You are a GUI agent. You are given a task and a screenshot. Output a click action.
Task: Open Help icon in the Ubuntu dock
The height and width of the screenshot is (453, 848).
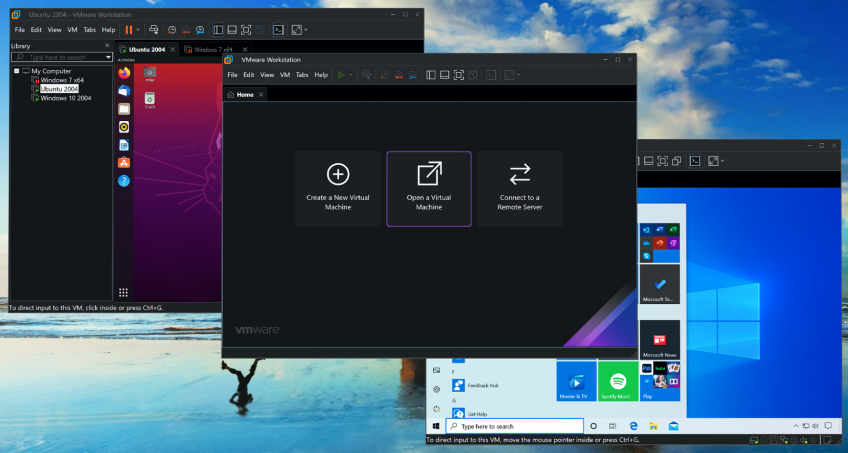(x=124, y=181)
